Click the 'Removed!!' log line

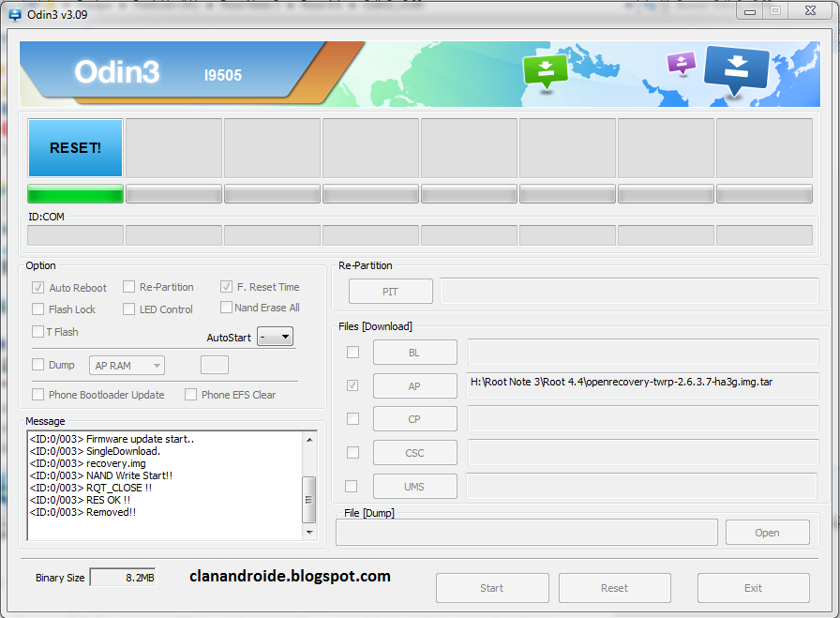(x=82, y=512)
